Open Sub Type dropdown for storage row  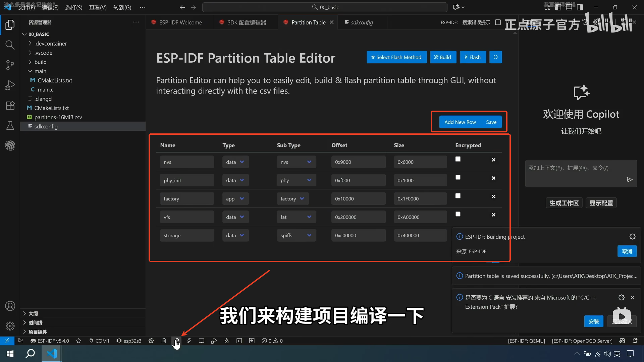click(x=296, y=236)
